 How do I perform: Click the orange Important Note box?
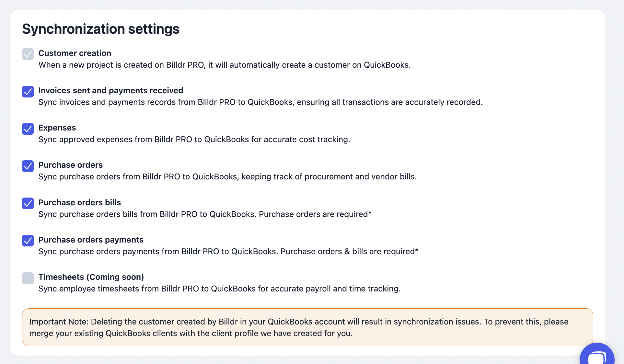pyautogui.click(x=307, y=327)
